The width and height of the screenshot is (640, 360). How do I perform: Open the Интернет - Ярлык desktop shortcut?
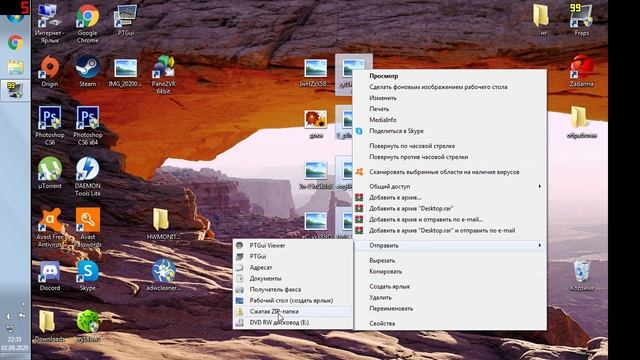pos(50,24)
